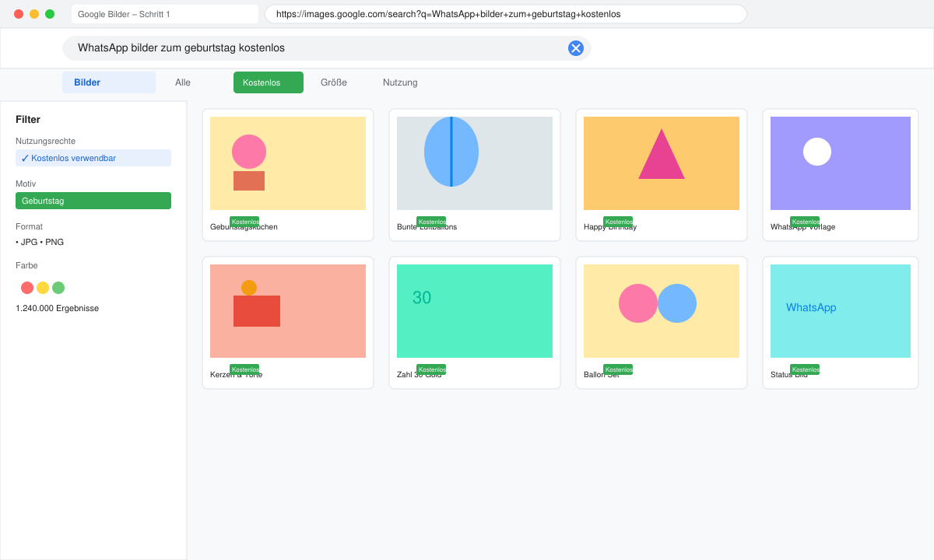Screen dimensions: 934x560
Task: Click the Nutzungsrechte section label
Action: point(45,141)
